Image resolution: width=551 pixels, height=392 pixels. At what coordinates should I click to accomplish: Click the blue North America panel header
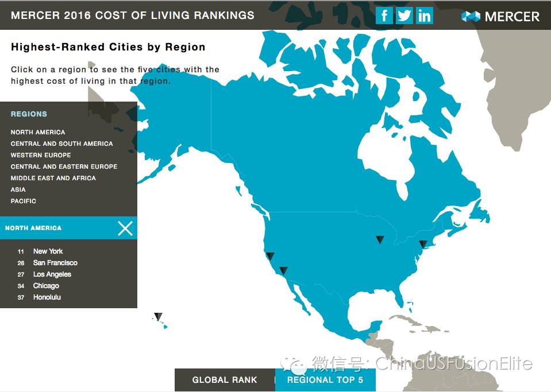68,228
